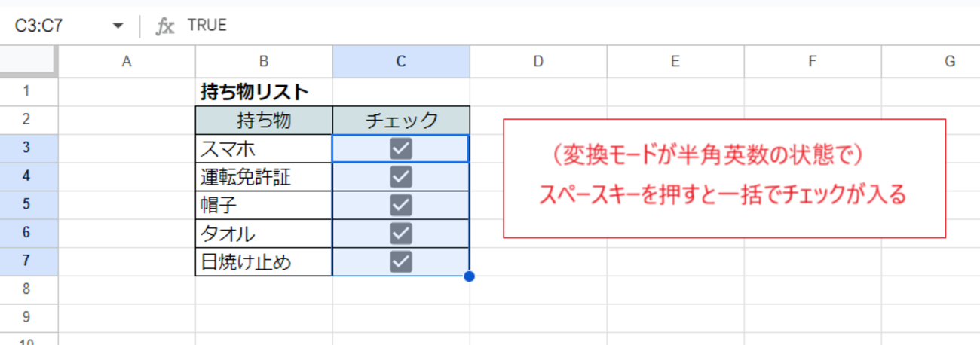
Task: Click the select-all corner box
Action: tap(29, 62)
